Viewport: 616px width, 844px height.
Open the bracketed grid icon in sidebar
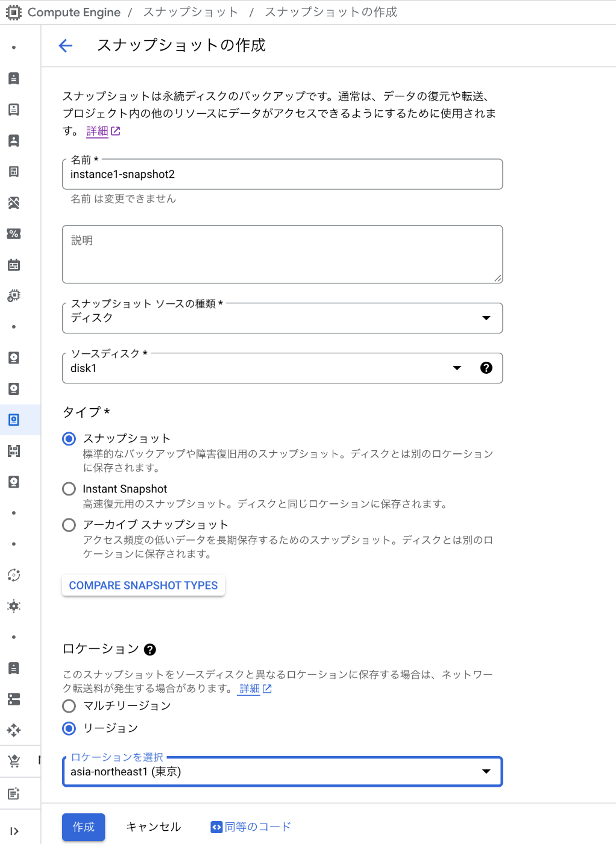click(x=14, y=450)
